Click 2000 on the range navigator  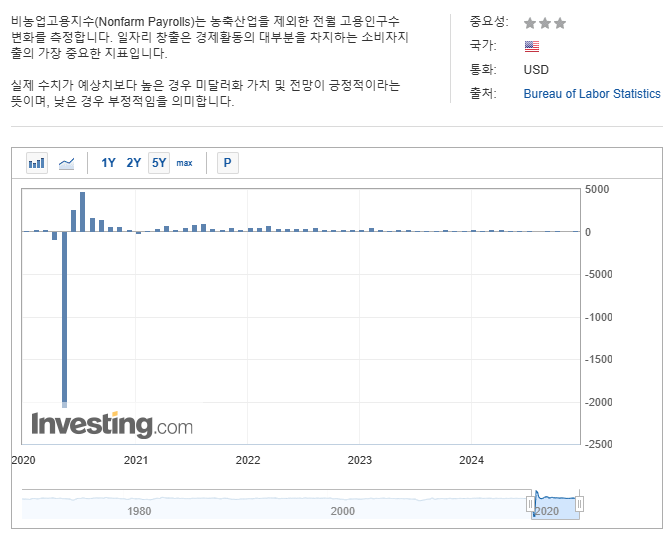click(x=342, y=511)
